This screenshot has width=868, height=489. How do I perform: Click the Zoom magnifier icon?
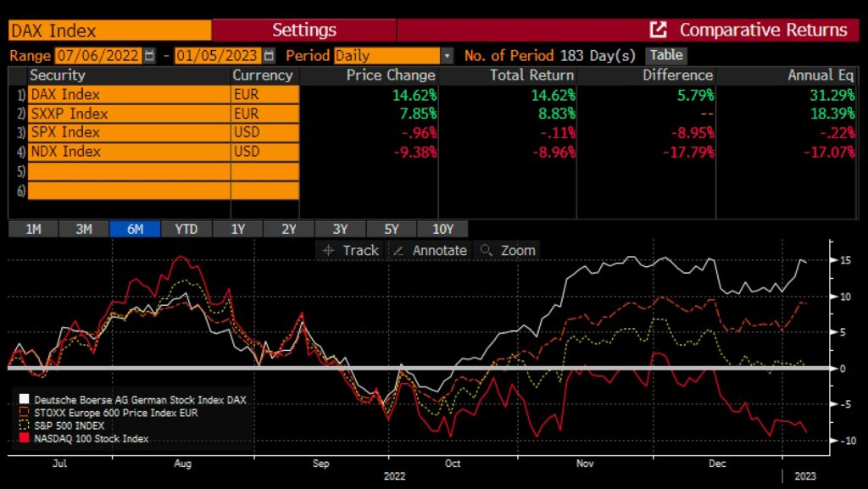(487, 251)
